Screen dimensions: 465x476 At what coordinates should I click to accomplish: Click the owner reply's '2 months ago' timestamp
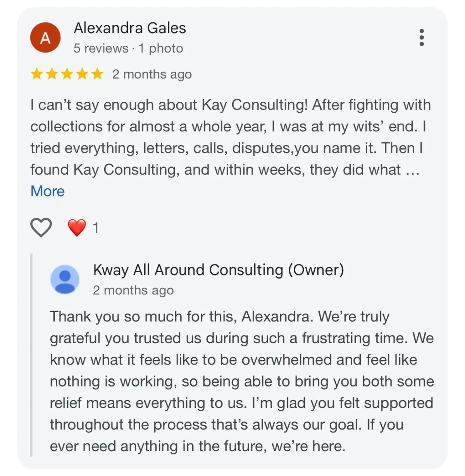click(x=133, y=290)
